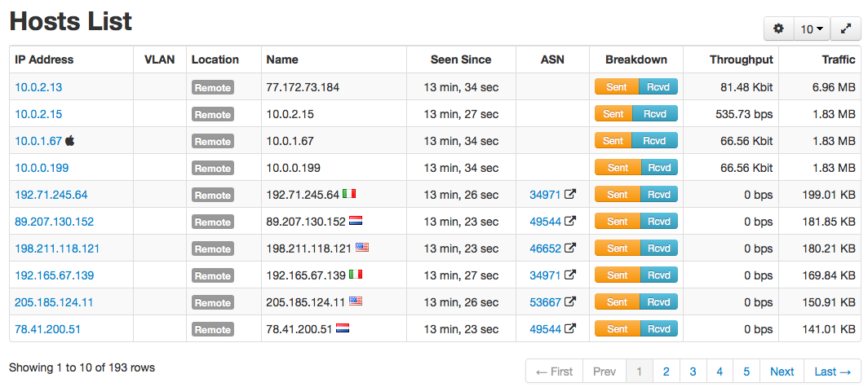The width and height of the screenshot is (868, 387).
Task: Open host 89.207.130.152 IP address link
Action: click(54, 222)
